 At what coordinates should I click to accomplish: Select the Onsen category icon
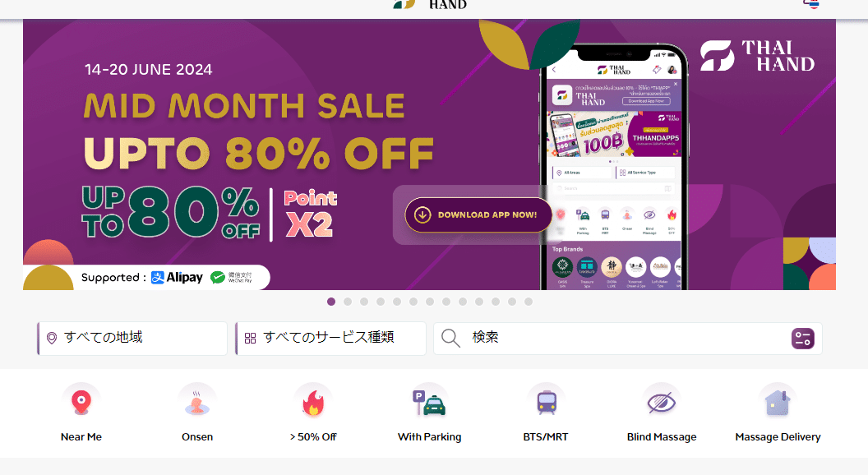click(197, 401)
